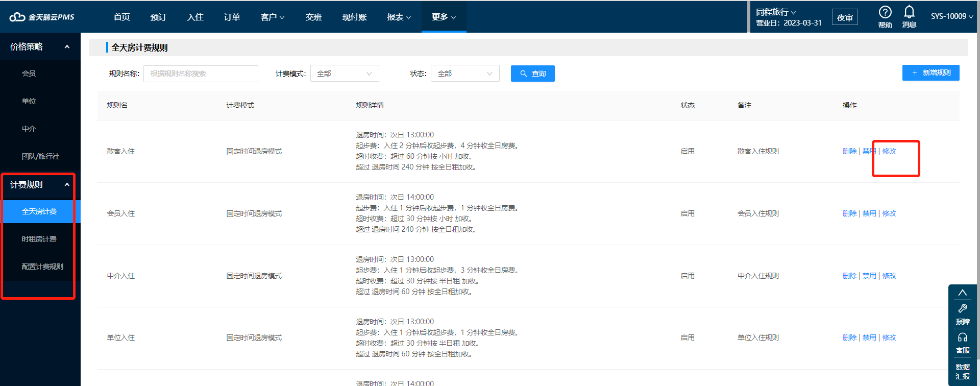Image resolution: width=980 pixels, height=386 pixels.
Task: Open 团队/旅行社 in the sidebar
Action: pyautogui.click(x=40, y=156)
